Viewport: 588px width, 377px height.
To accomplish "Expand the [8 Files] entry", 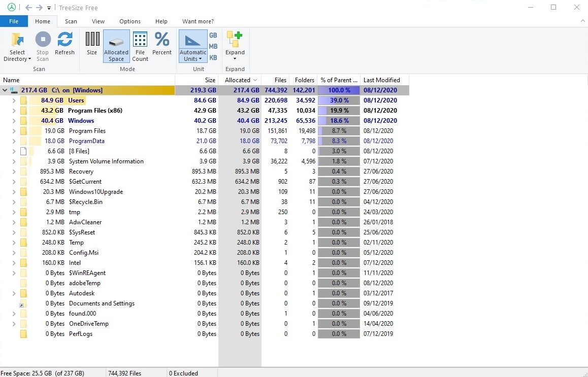I will 14,151.
